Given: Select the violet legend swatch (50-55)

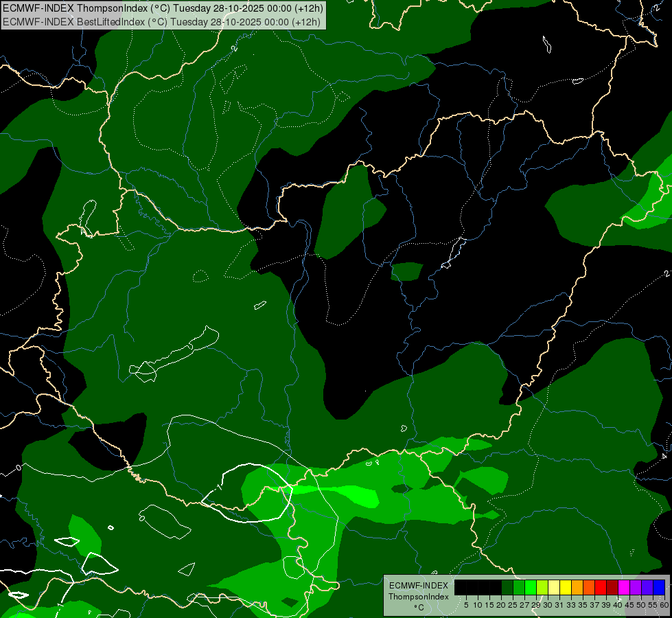Looking at the screenshot, I should point(647,587).
